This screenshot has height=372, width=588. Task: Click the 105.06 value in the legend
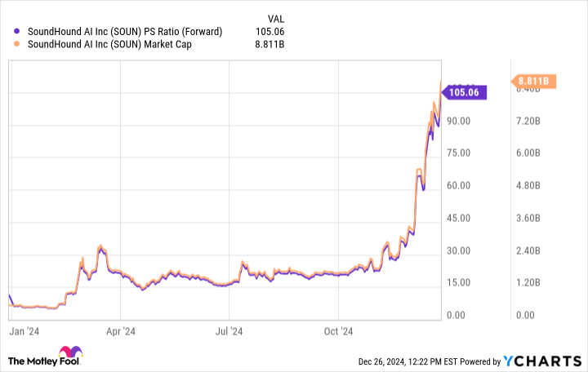[x=269, y=32]
